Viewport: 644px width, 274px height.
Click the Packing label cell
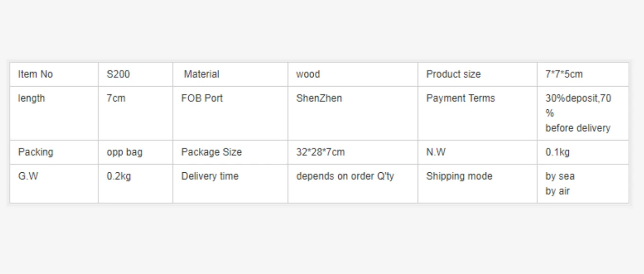coord(54,152)
